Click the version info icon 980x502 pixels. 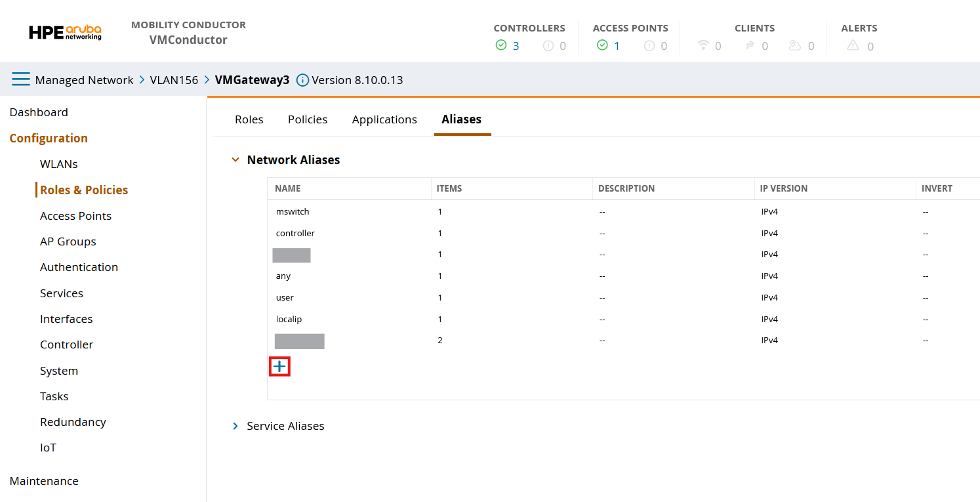(302, 80)
